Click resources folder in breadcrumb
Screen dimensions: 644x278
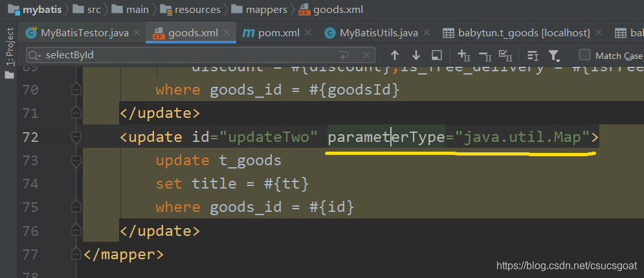click(x=190, y=9)
